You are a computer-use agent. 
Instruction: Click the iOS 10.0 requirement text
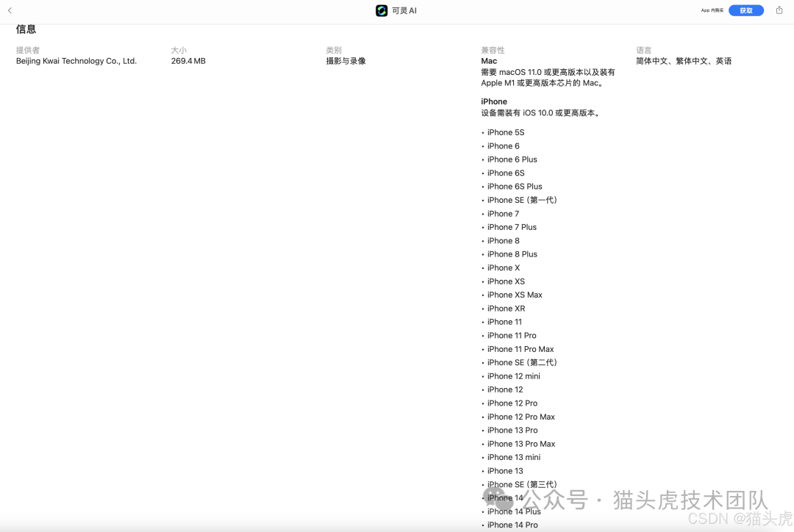[541, 113]
